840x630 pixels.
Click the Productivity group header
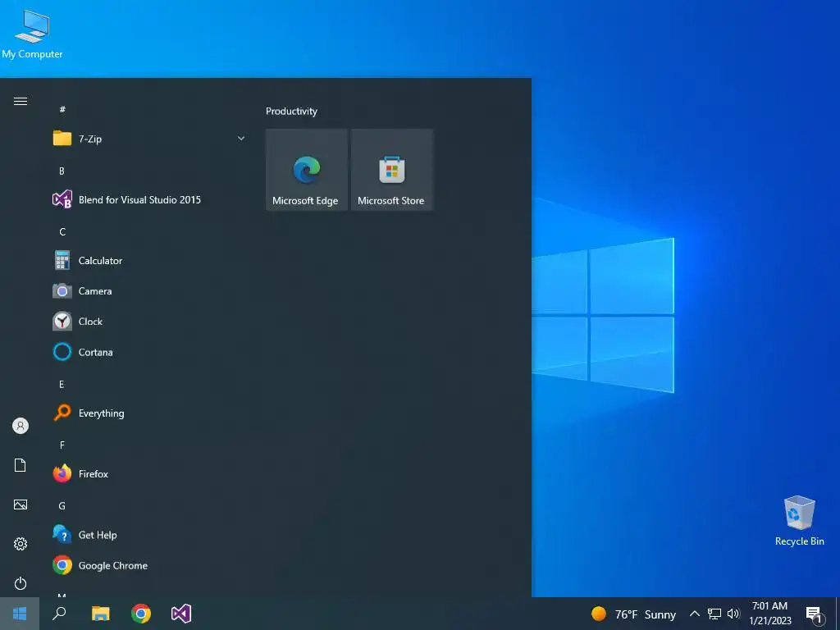pos(291,112)
